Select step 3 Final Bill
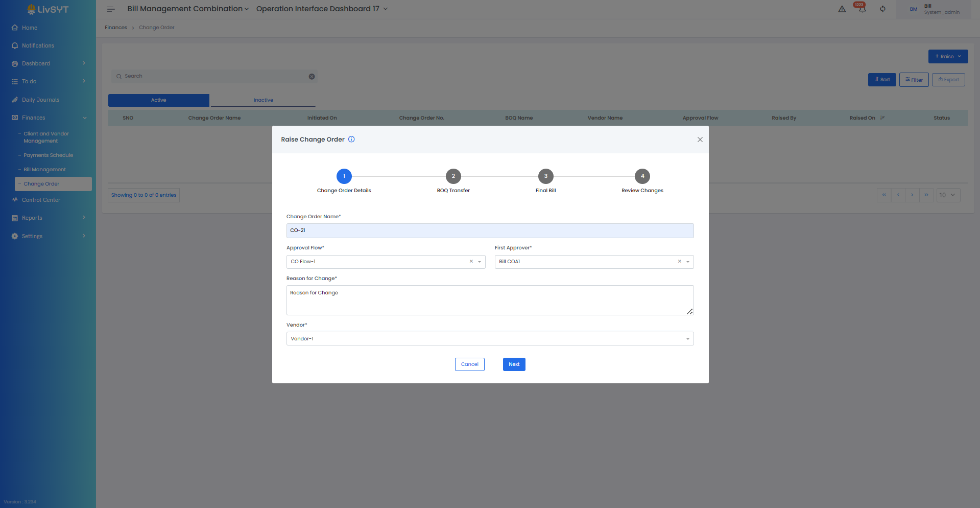The image size is (980, 508). (546, 176)
